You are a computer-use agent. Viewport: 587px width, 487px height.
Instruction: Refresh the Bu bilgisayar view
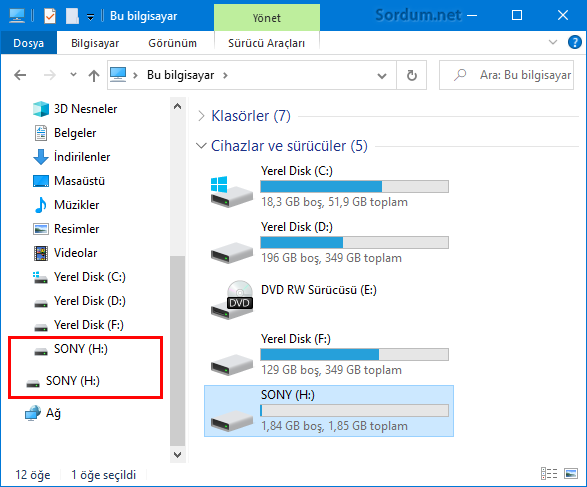pyautogui.click(x=411, y=75)
